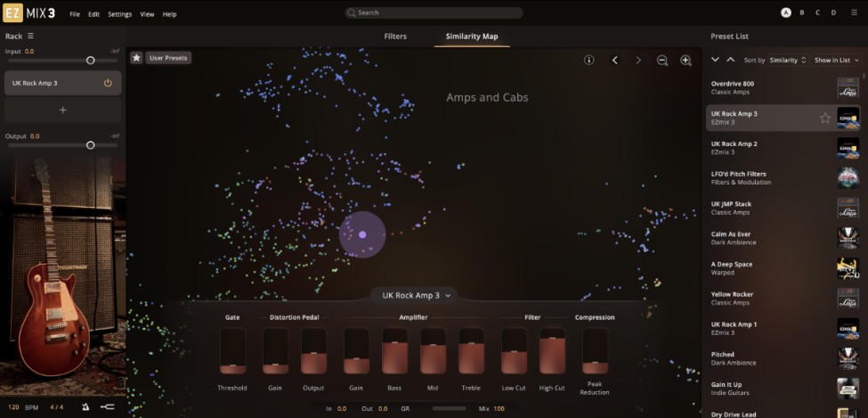Favorite UK Rock Amp 3 with the star
This screenshot has height=418, width=868.
pos(824,118)
